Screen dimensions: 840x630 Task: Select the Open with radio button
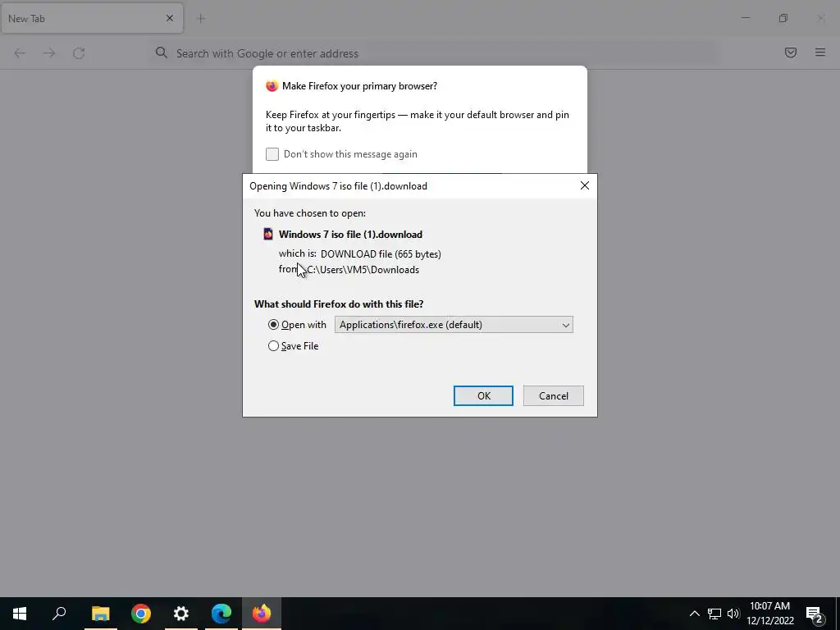pos(273,325)
